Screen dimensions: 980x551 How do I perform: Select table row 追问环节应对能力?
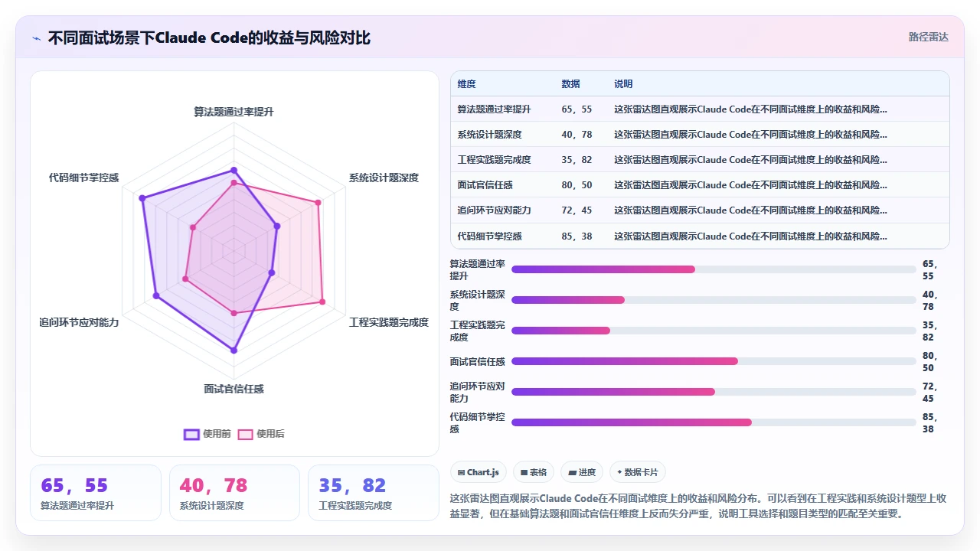700,210
